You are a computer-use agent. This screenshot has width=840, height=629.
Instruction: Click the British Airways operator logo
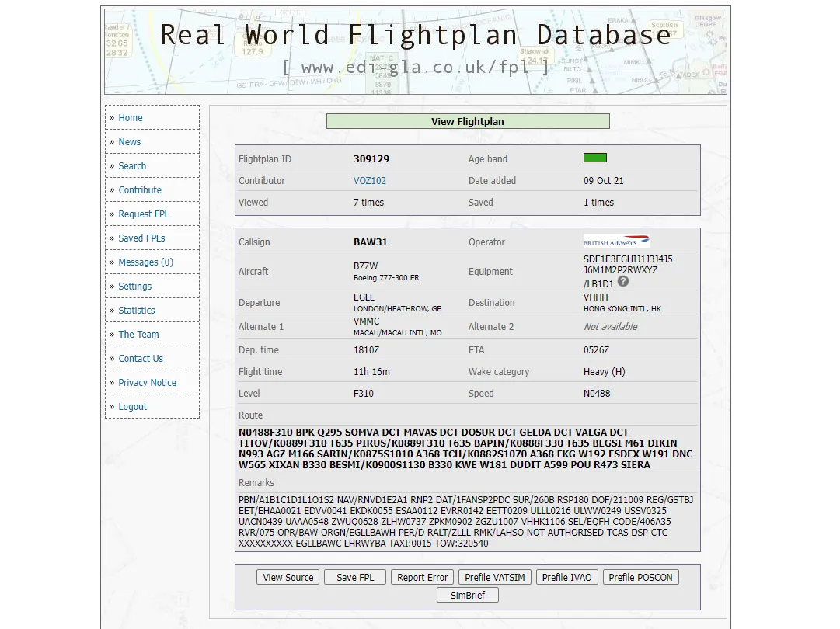click(x=616, y=242)
